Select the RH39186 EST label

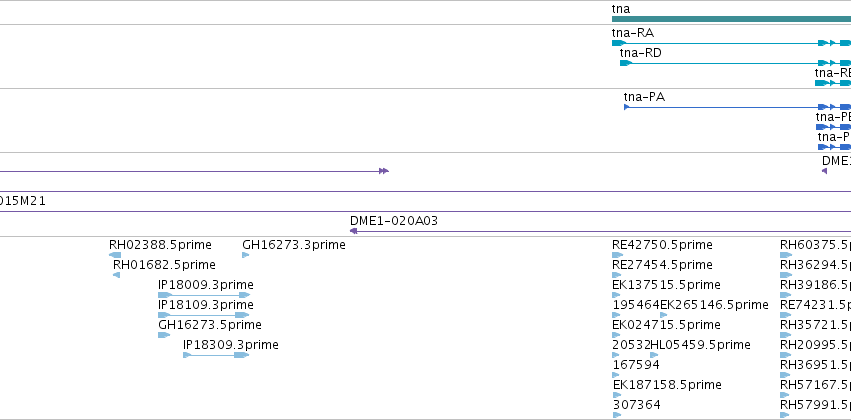point(815,285)
